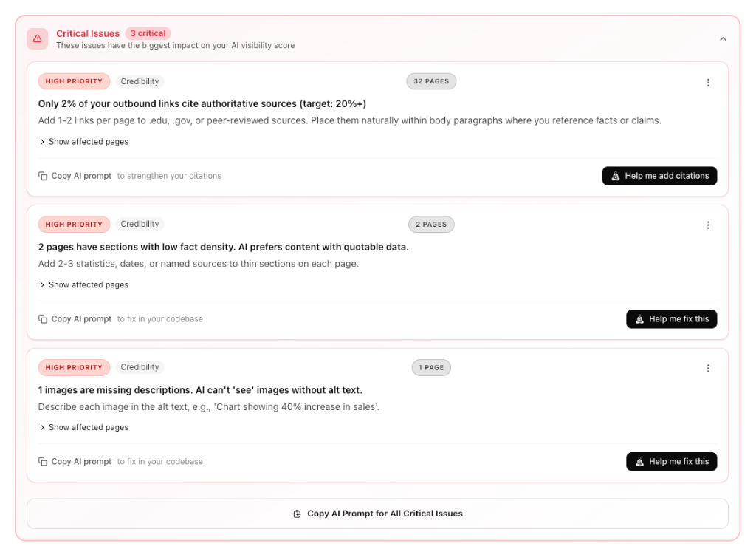
Task: Click the Critical Issues warning triangle icon
Action: 38,39
